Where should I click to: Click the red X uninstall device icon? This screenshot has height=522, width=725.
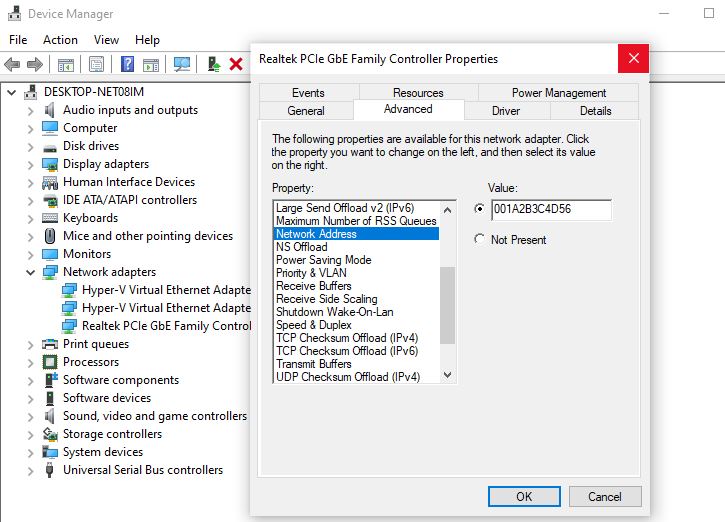point(236,64)
